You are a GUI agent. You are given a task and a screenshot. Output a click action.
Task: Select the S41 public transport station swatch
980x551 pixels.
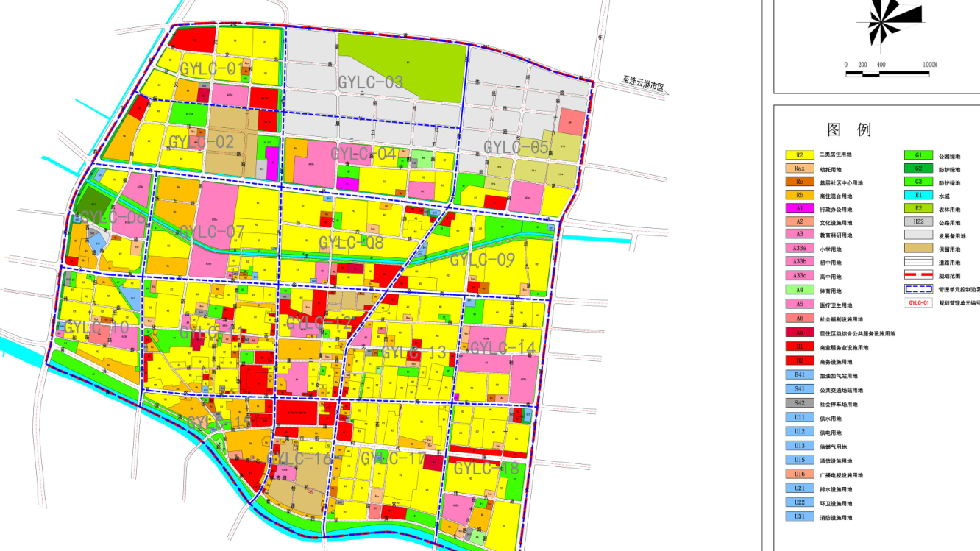(799, 389)
